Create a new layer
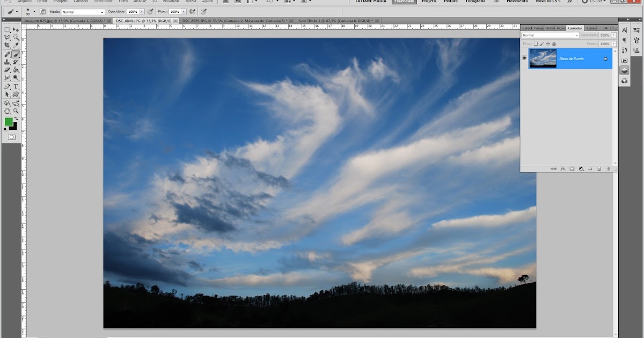Image resolution: width=644 pixels, height=338 pixels. tap(599, 168)
